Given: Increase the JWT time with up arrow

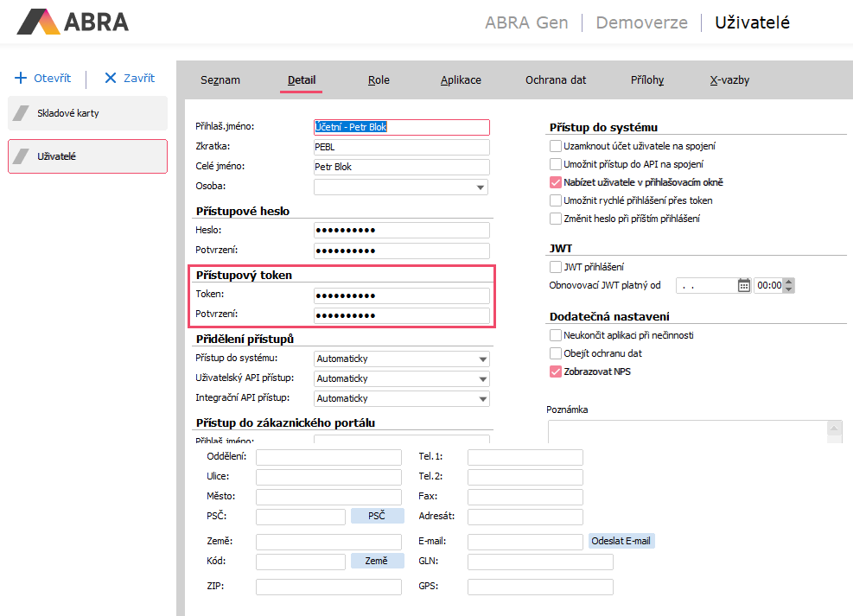Looking at the screenshot, I should [789, 282].
